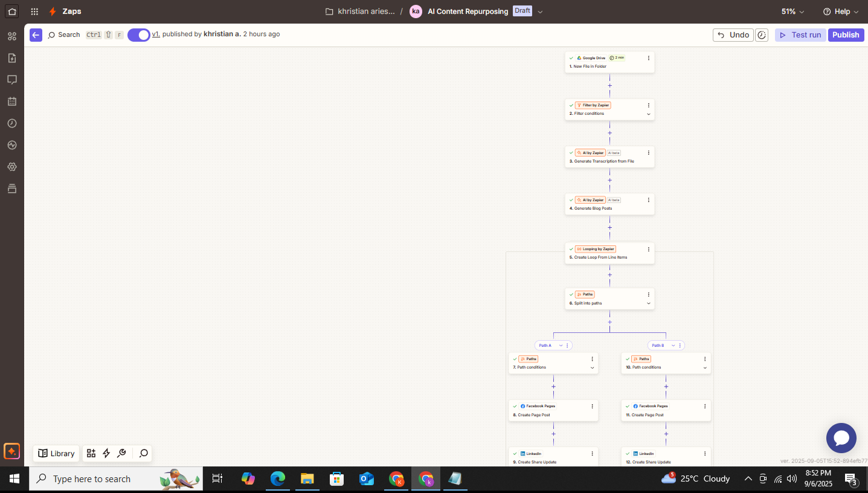The image size is (868, 493).
Task: Click the Windows Start button
Action: pos(14,478)
